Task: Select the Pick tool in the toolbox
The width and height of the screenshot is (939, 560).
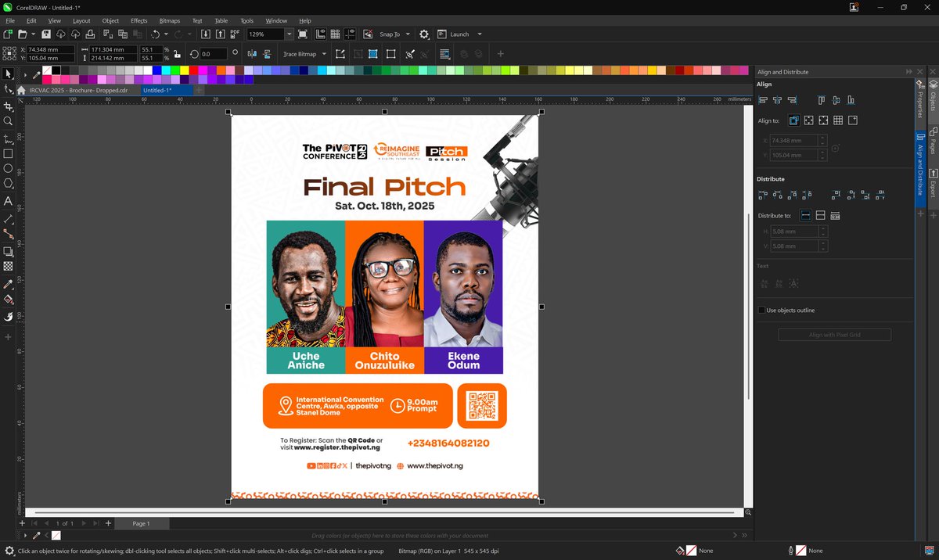Action: point(8,74)
